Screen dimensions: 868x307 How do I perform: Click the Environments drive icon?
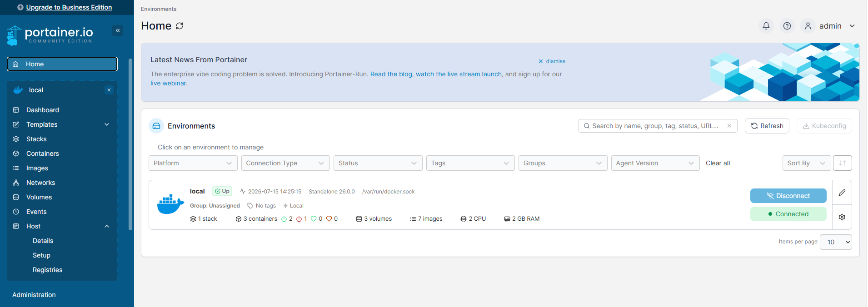pyautogui.click(x=156, y=126)
